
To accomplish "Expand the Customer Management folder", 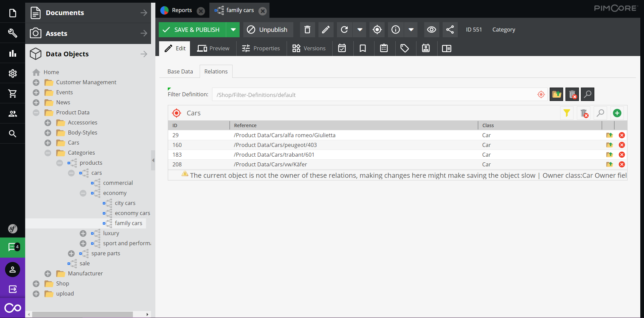I will (36, 83).
